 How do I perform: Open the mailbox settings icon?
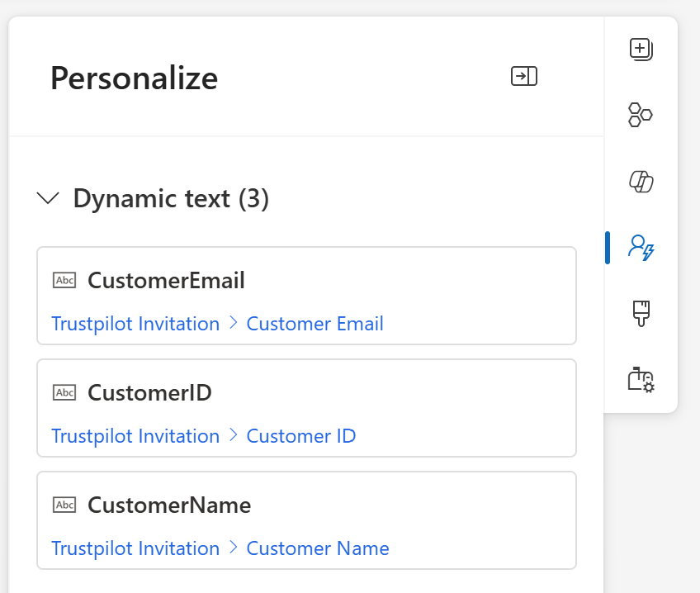[x=641, y=379]
